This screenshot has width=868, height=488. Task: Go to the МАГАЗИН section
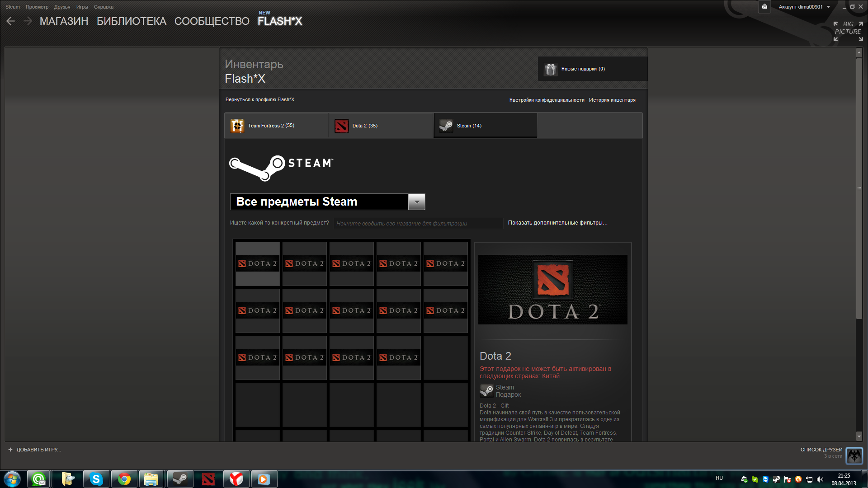pyautogui.click(x=64, y=21)
